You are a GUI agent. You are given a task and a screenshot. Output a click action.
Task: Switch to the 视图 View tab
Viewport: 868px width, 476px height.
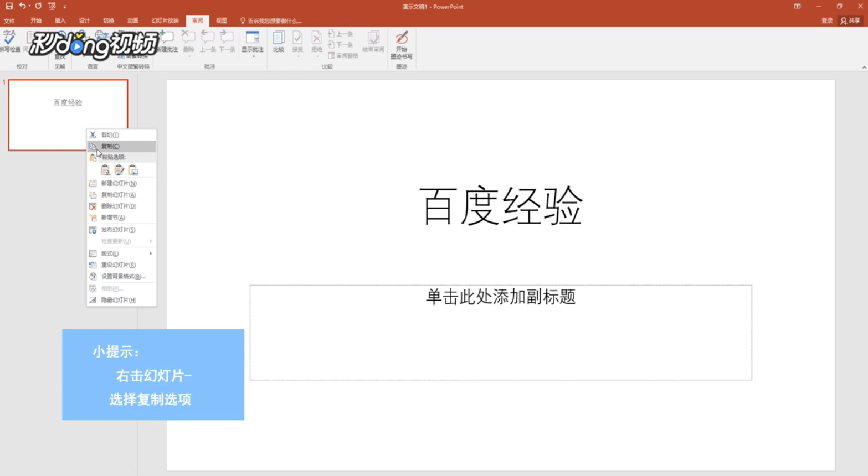[x=222, y=20]
